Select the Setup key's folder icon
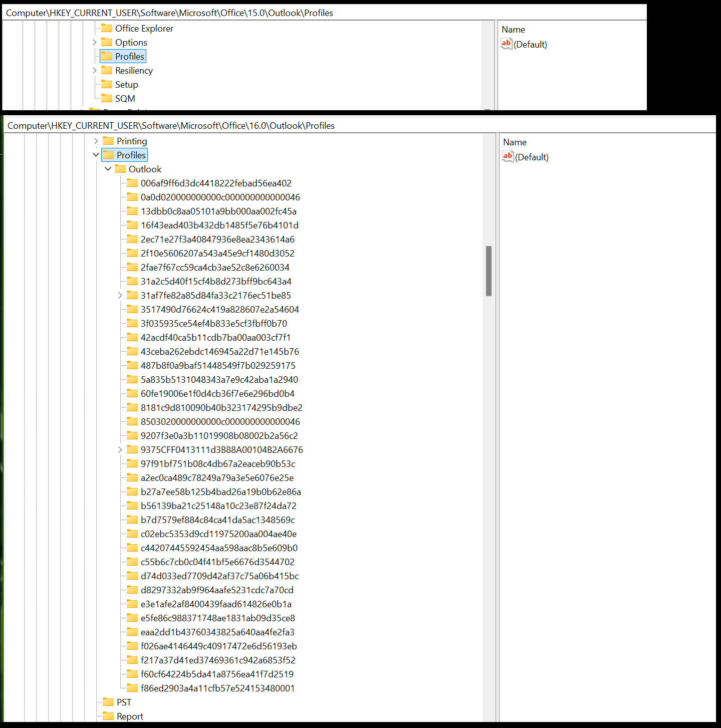This screenshot has height=728, width=721. click(x=107, y=84)
